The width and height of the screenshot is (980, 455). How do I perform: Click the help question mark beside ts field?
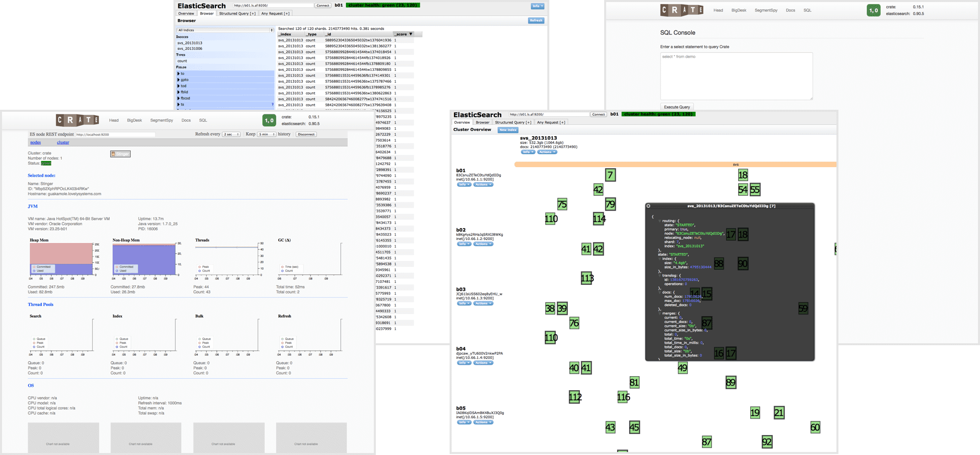tap(272, 105)
